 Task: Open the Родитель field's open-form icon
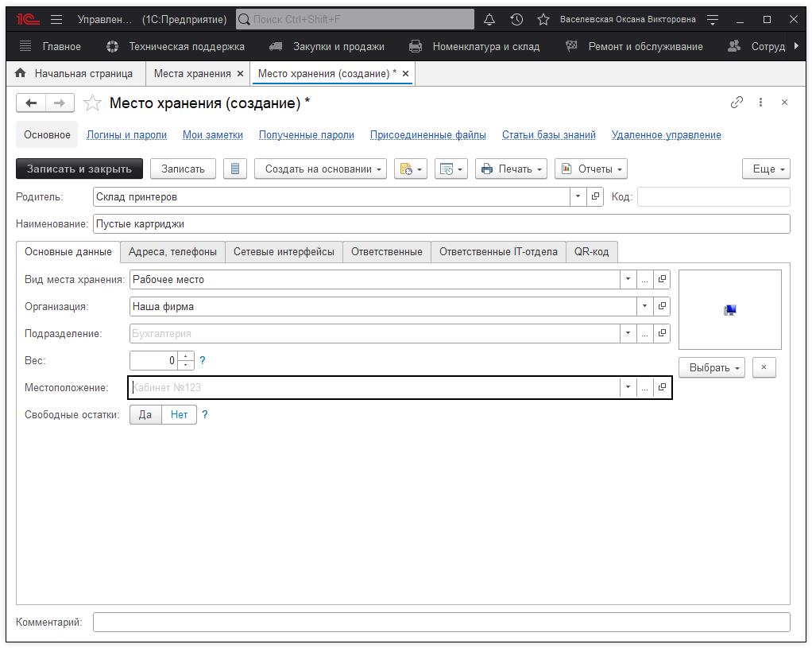tap(595, 196)
